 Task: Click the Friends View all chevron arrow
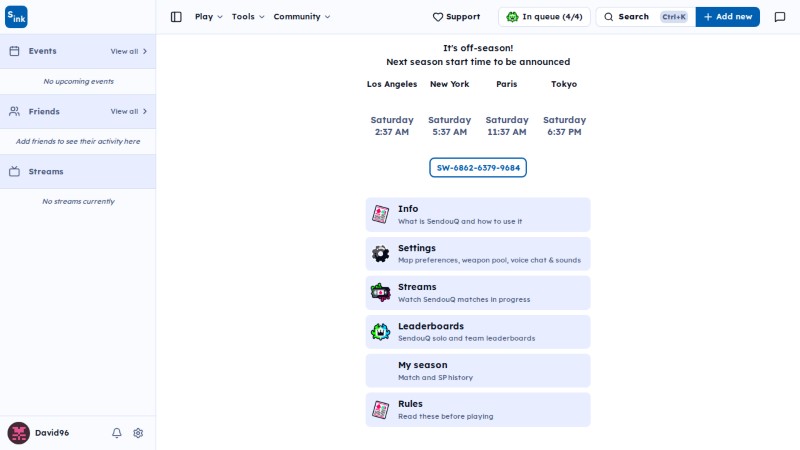coord(145,112)
